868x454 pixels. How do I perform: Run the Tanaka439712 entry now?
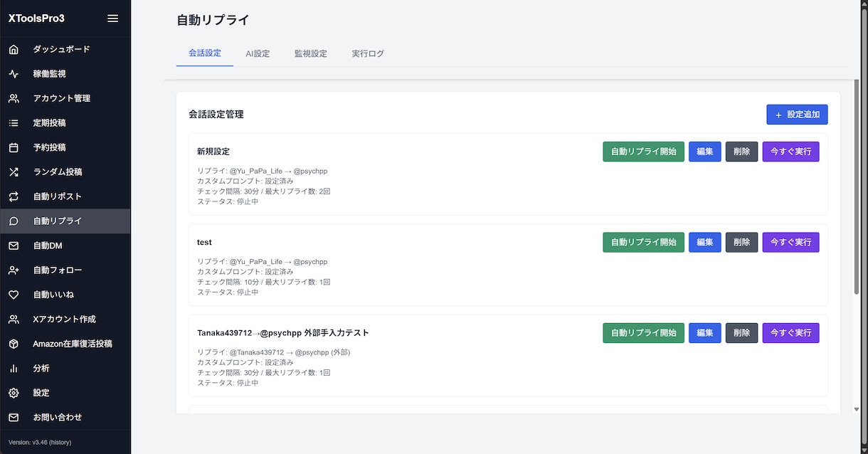pyautogui.click(x=790, y=333)
